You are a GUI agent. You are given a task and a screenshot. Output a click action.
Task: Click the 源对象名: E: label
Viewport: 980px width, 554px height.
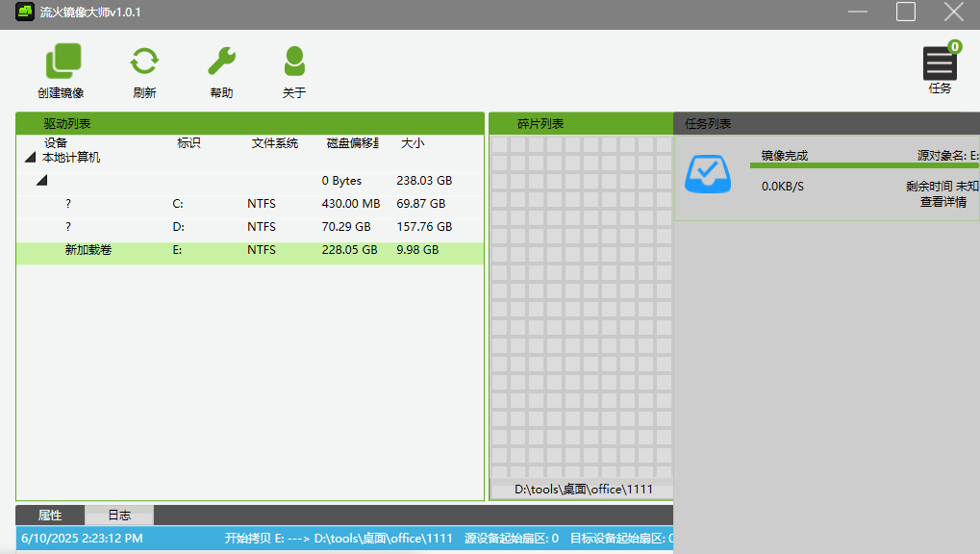click(x=947, y=156)
